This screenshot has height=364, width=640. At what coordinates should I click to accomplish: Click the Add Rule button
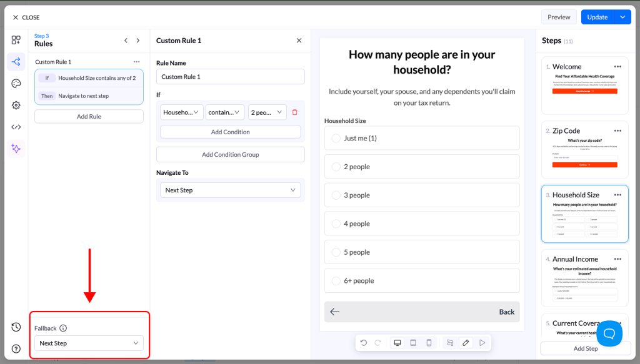click(x=89, y=117)
